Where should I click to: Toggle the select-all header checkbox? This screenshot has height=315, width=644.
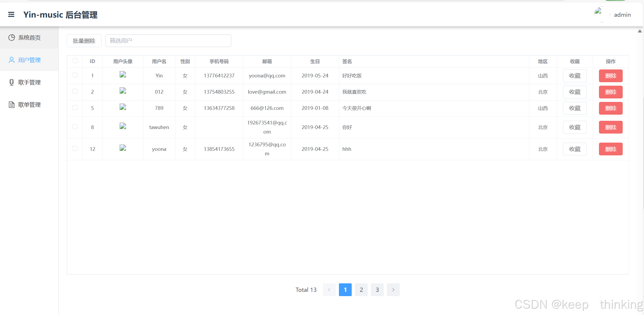point(75,61)
